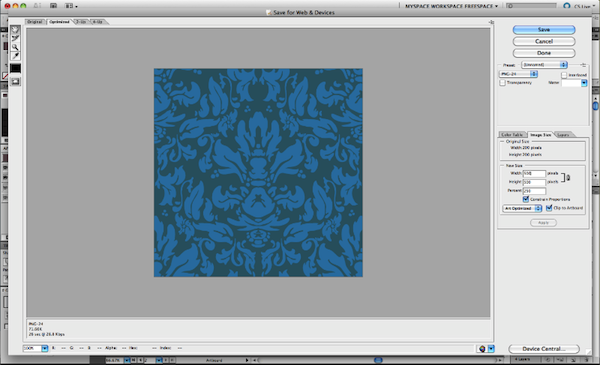Viewport: 600px width, 365px height.
Task: Select the Slice Select tool
Action: [15, 38]
